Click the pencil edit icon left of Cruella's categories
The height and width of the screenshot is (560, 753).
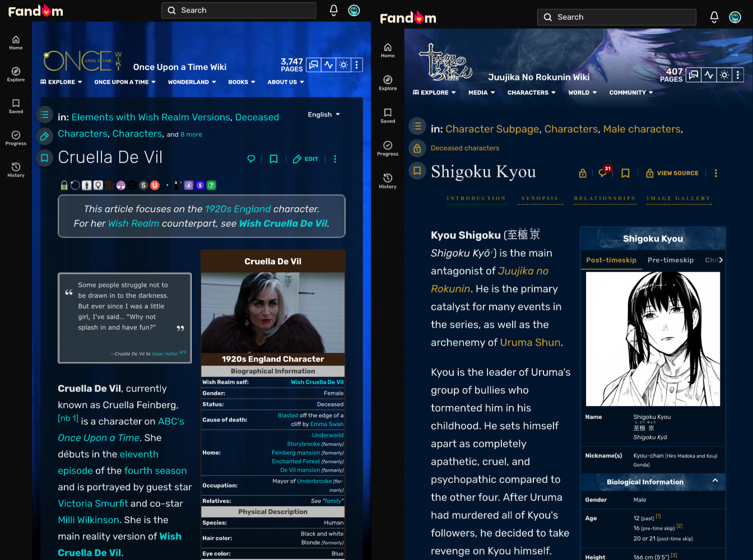(x=45, y=136)
